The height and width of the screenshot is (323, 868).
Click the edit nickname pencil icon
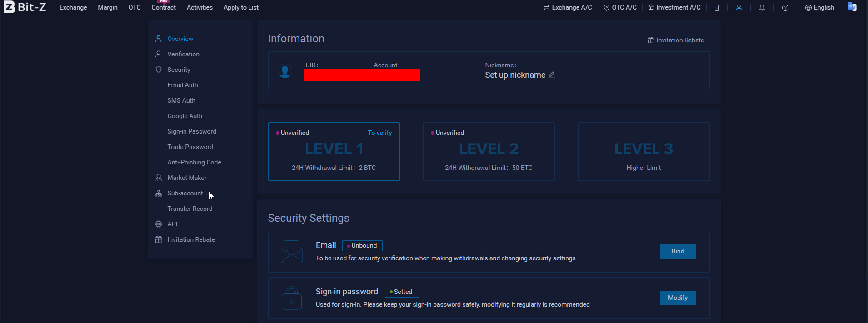(x=552, y=75)
